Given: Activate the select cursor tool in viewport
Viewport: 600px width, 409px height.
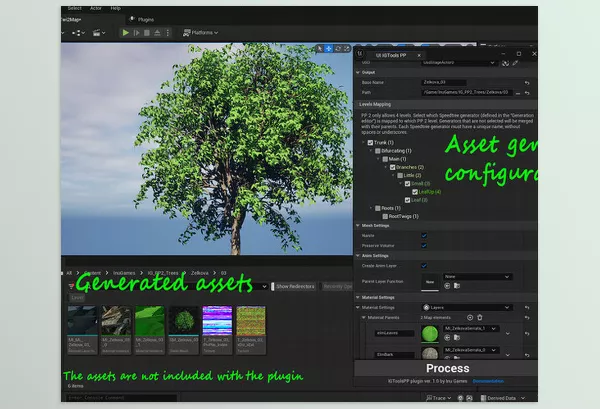Looking at the screenshot, I should 320,49.
